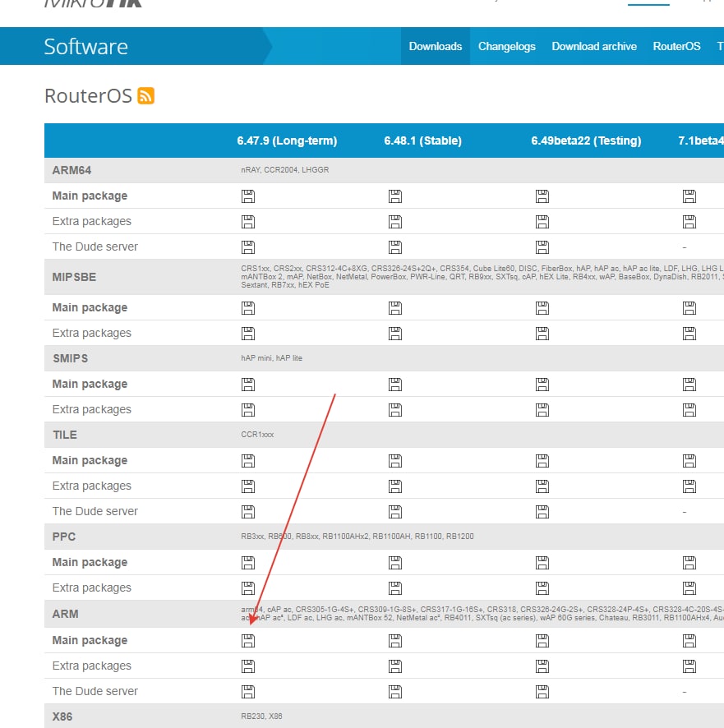
Task: Download SMIPS Main package 6.47.9 Long-term
Action: [x=248, y=385]
